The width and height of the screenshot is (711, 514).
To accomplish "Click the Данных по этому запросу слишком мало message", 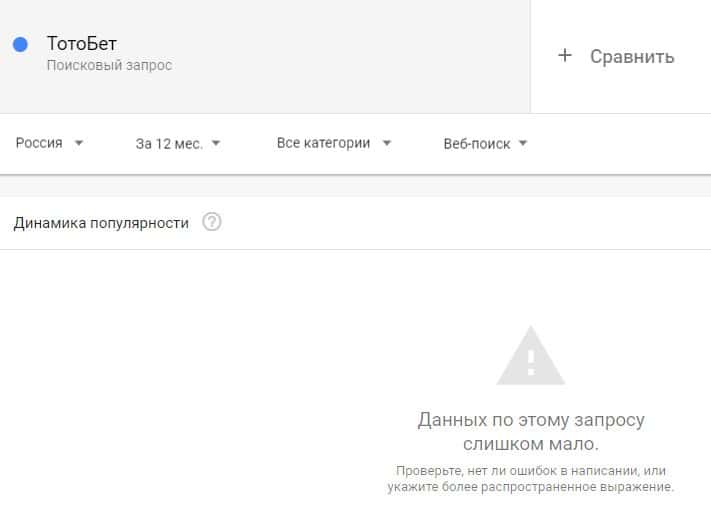I will (531, 432).
